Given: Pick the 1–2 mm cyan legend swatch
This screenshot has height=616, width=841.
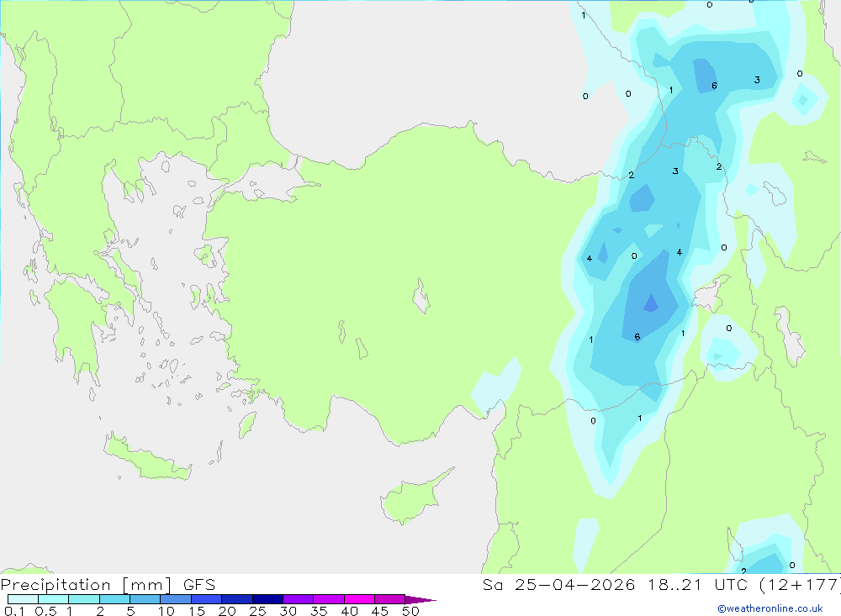Looking at the screenshot, I should pyautogui.click(x=83, y=599).
